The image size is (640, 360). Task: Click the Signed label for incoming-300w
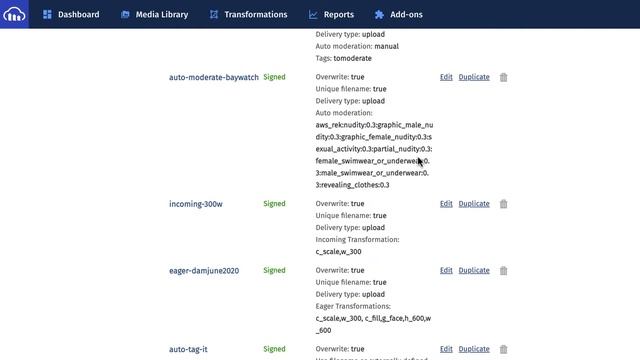(x=274, y=204)
